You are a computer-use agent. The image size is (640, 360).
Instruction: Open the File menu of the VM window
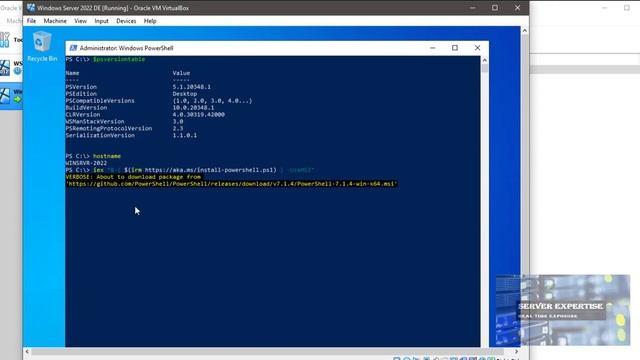click(x=31, y=21)
